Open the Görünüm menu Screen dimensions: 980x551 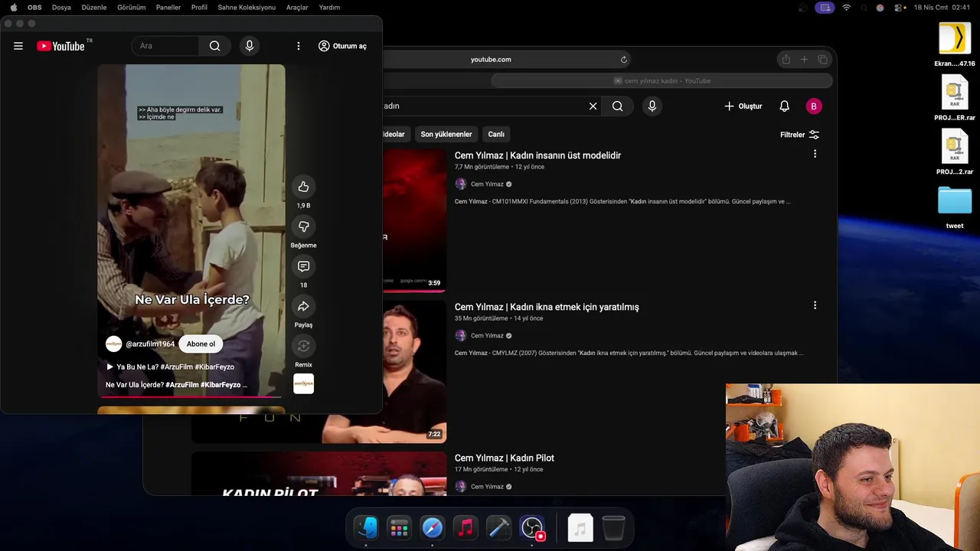click(x=132, y=8)
